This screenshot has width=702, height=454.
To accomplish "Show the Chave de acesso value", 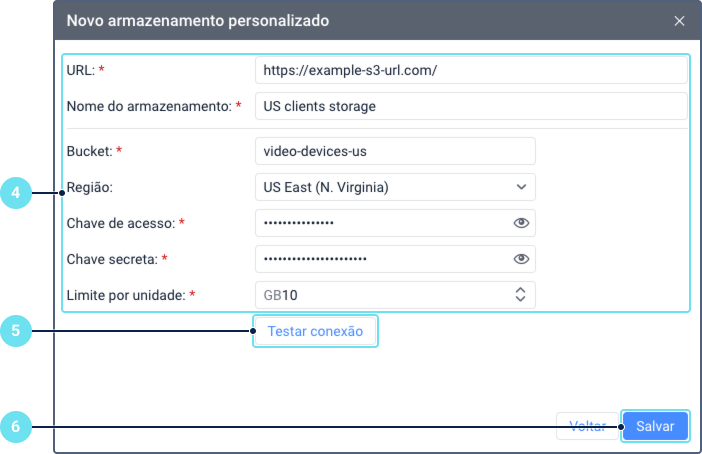I will tap(521, 223).
